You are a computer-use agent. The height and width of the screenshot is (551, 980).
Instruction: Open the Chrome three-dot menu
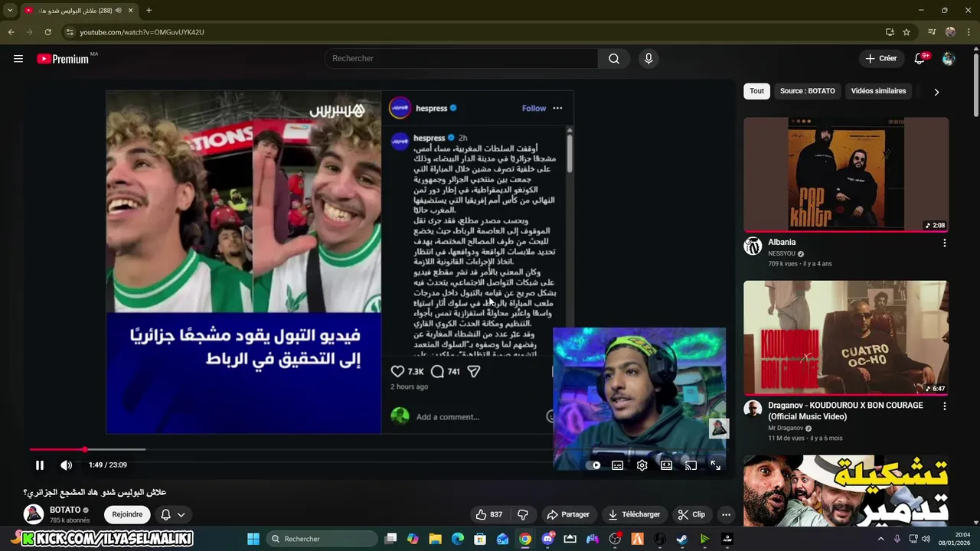coord(969,32)
